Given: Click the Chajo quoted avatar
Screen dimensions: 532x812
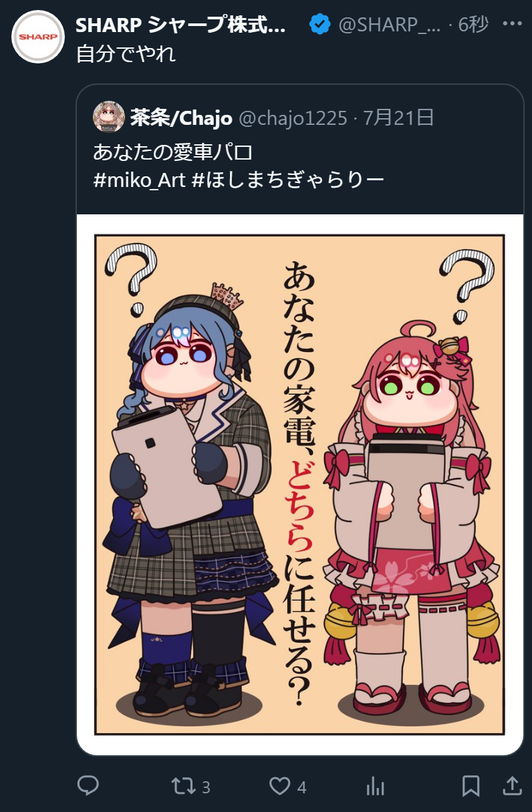Looking at the screenshot, I should pos(109,118).
